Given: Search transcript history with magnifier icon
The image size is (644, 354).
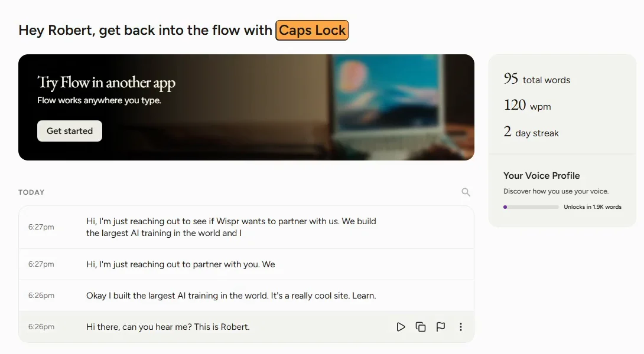Looking at the screenshot, I should coord(466,192).
